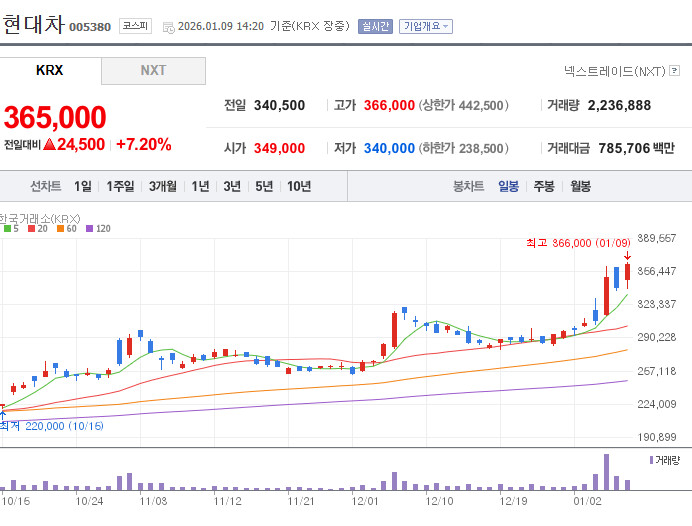Click the 거래량 volume legend marker
Screen dimensions: 692x526
click(651, 460)
